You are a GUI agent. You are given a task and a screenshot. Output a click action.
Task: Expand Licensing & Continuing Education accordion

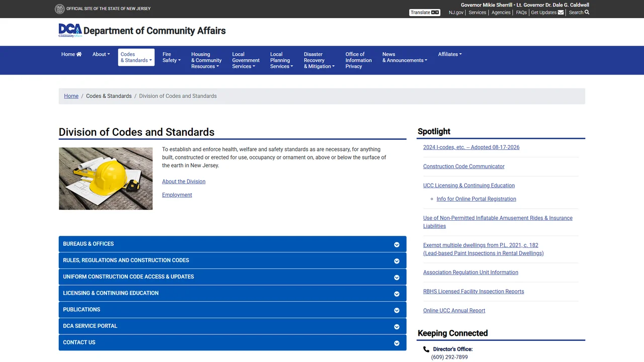(232, 293)
